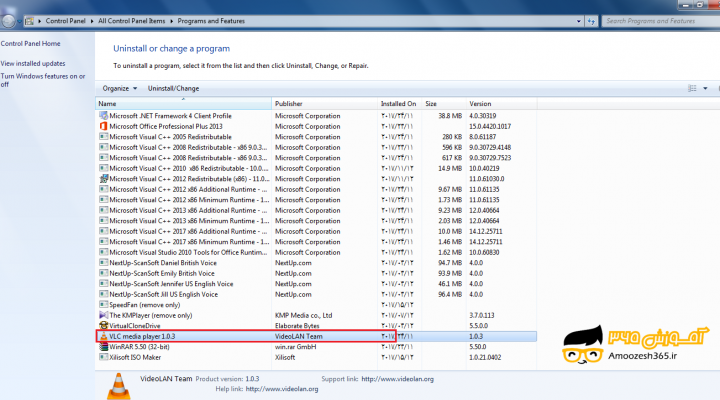Expand the arrow after All Control Panel Items

pyautogui.click(x=171, y=21)
